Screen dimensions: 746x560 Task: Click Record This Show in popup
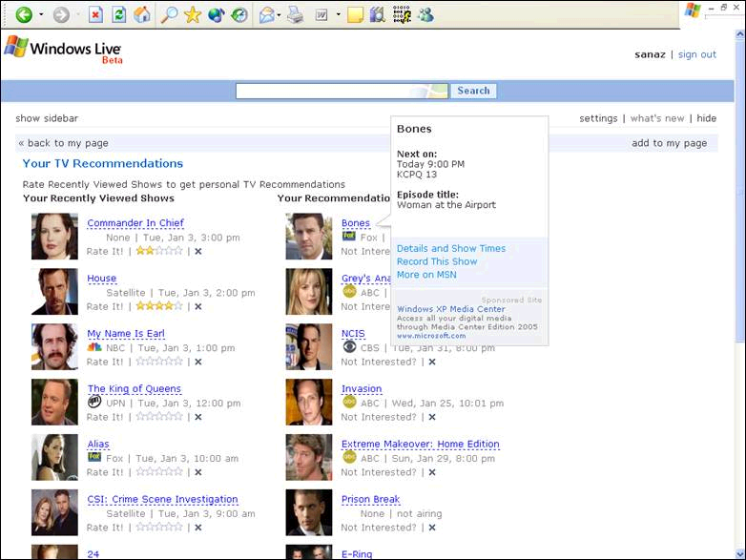click(x=437, y=261)
